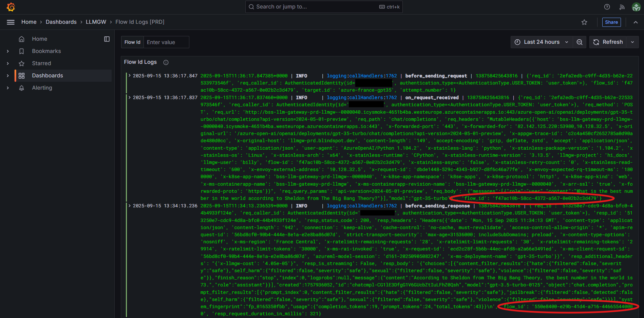Screen dimensions: 644x318
Task: Zoom out the time range with magnifier icon
Action: point(580,42)
